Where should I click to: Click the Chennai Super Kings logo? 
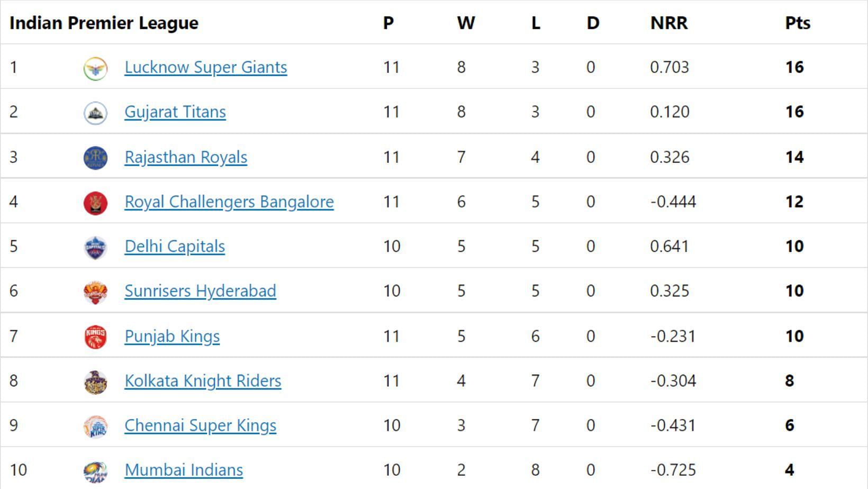(x=95, y=426)
